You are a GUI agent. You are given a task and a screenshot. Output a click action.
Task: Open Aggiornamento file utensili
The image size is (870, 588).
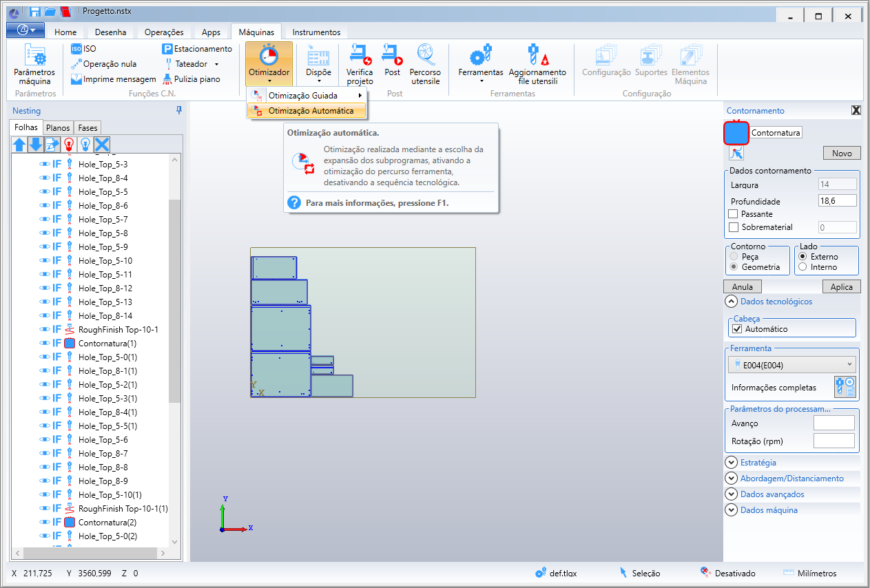537,64
